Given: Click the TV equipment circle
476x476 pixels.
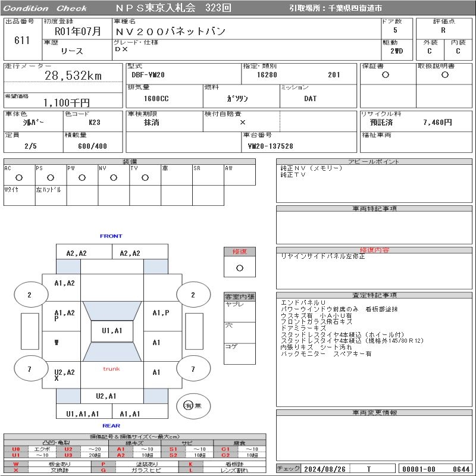Looking at the screenshot, I should 145,177.
